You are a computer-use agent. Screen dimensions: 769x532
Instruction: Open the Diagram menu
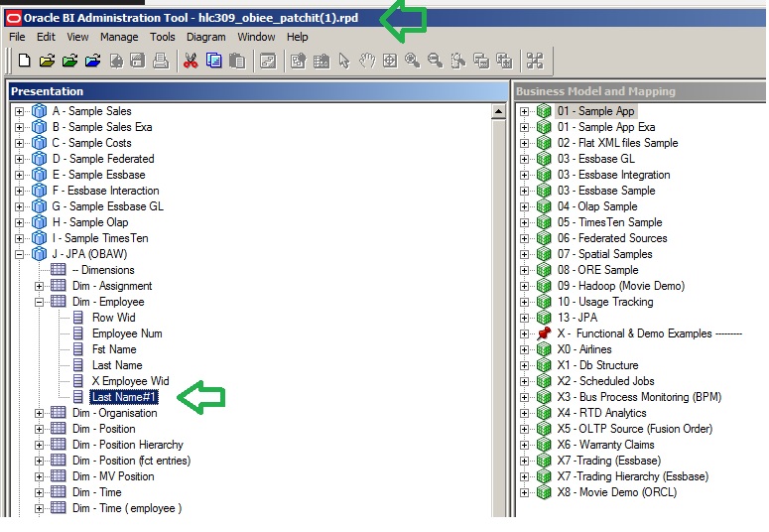(206, 37)
